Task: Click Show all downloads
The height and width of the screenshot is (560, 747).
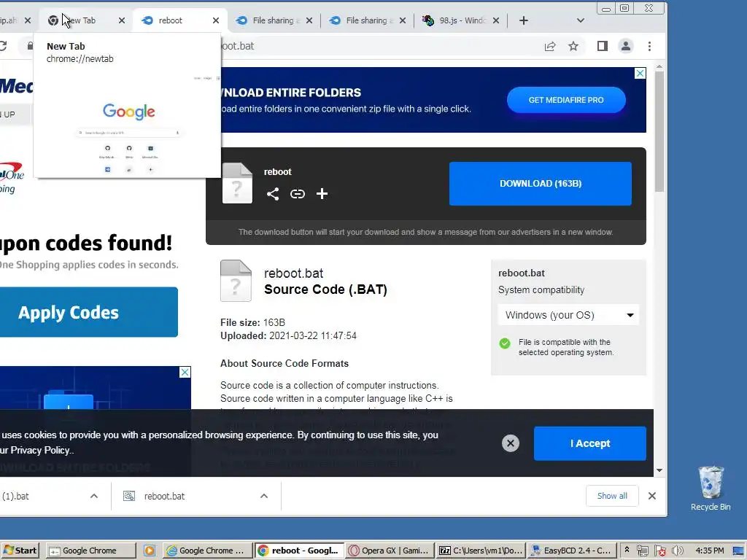Action: coord(612,496)
